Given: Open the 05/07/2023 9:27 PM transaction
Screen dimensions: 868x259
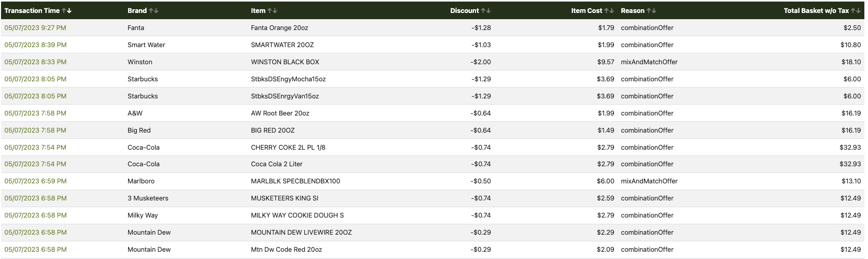Looking at the screenshot, I should (x=35, y=28).
